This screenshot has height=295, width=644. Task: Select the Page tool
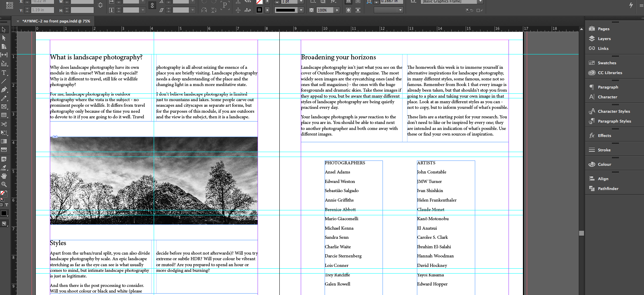click(4, 46)
